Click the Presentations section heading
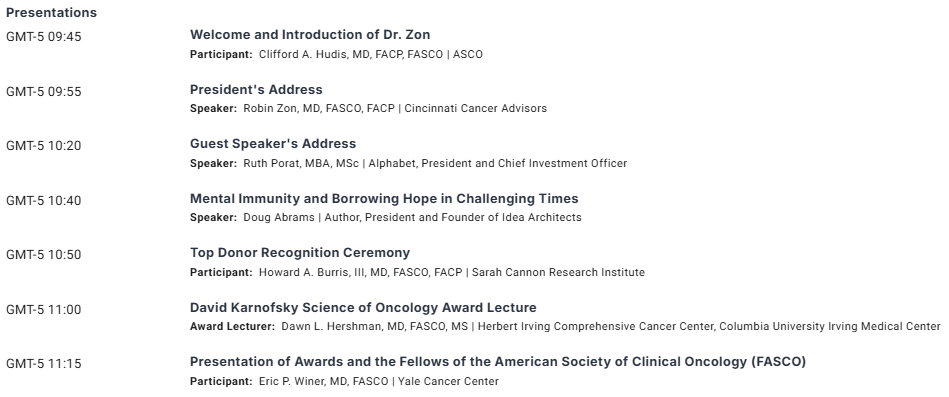The image size is (949, 397). 51,12
